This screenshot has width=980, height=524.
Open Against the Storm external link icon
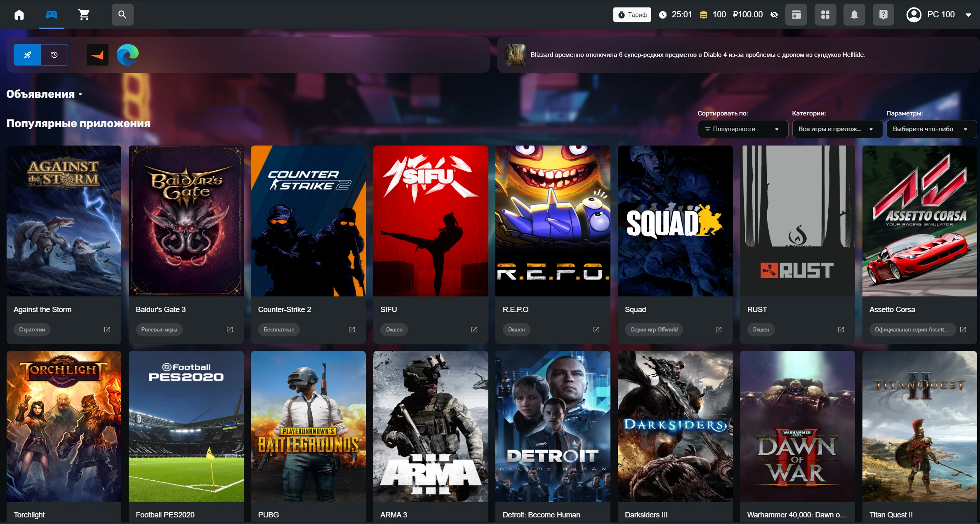tap(107, 329)
